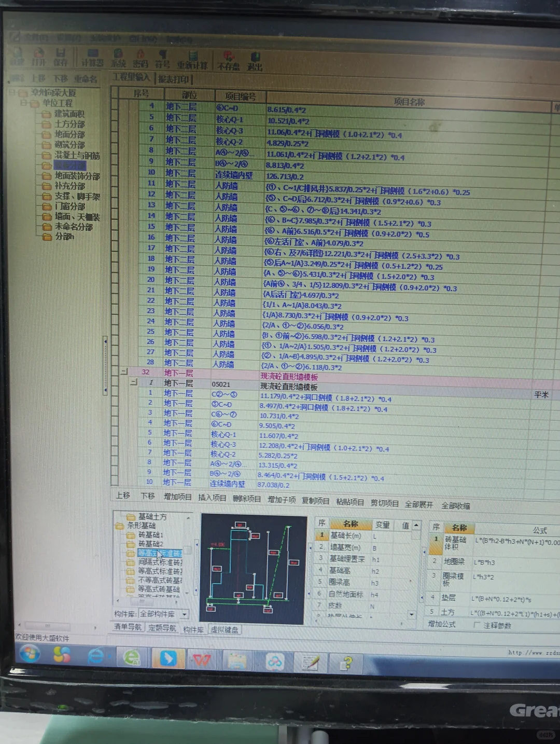Select the 建筑面积 folder icon
Image resolution: width=560 pixels, height=744 pixels.
(x=47, y=114)
